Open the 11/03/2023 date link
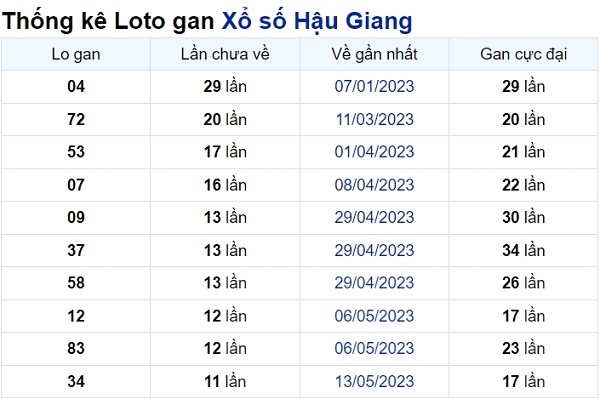The image size is (600, 399). point(374,119)
